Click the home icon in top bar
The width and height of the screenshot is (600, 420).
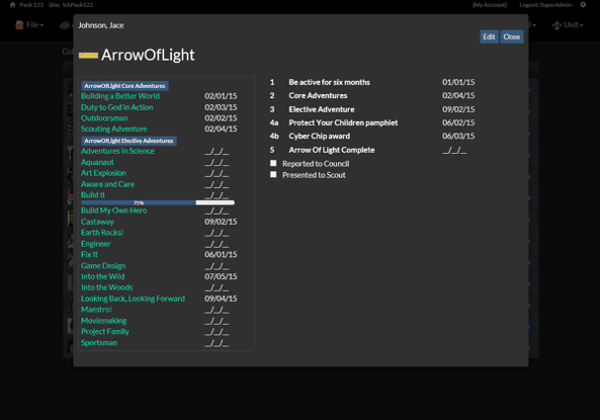pos(13,5)
